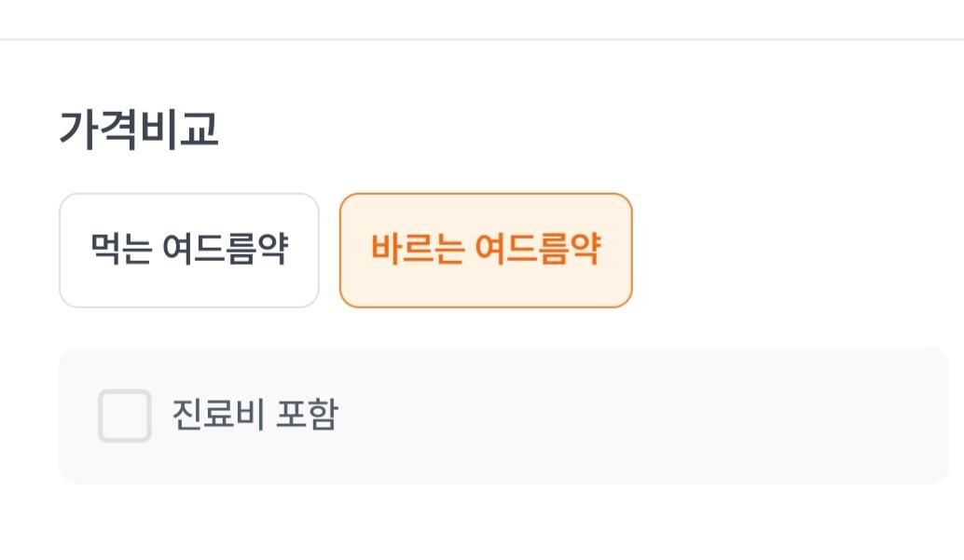
Task: Click the 진료비 포함 label text
Action: (x=254, y=416)
